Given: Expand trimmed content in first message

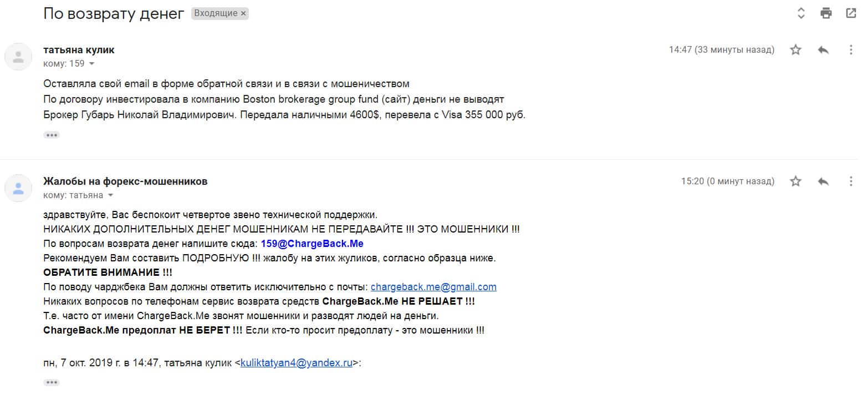Looking at the screenshot, I should [x=52, y=135].
